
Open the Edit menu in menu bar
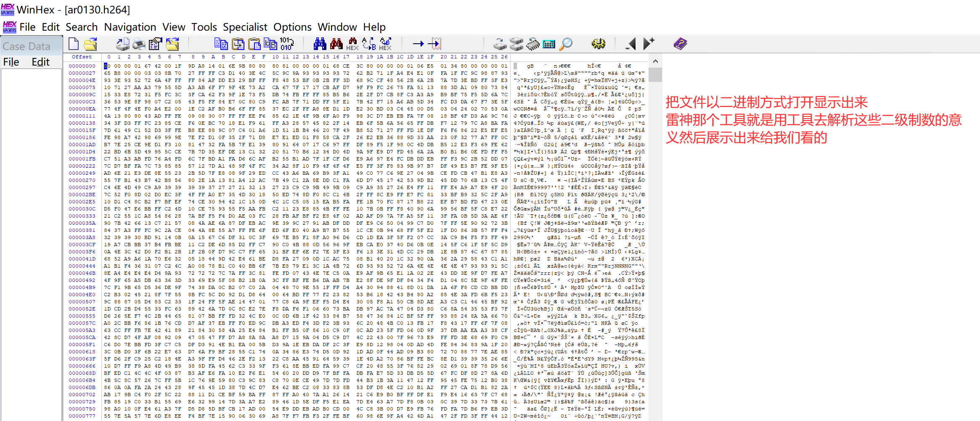tap(50, 27)
